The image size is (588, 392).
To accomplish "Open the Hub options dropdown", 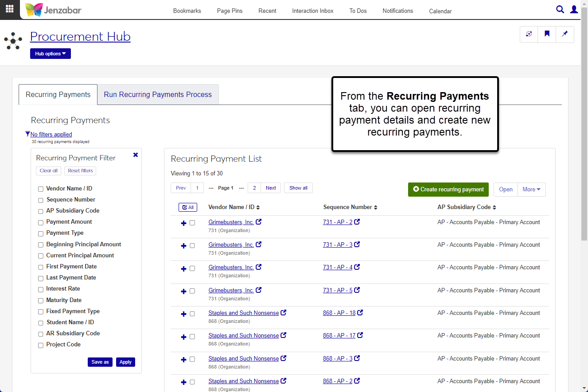I will [51, 54].
